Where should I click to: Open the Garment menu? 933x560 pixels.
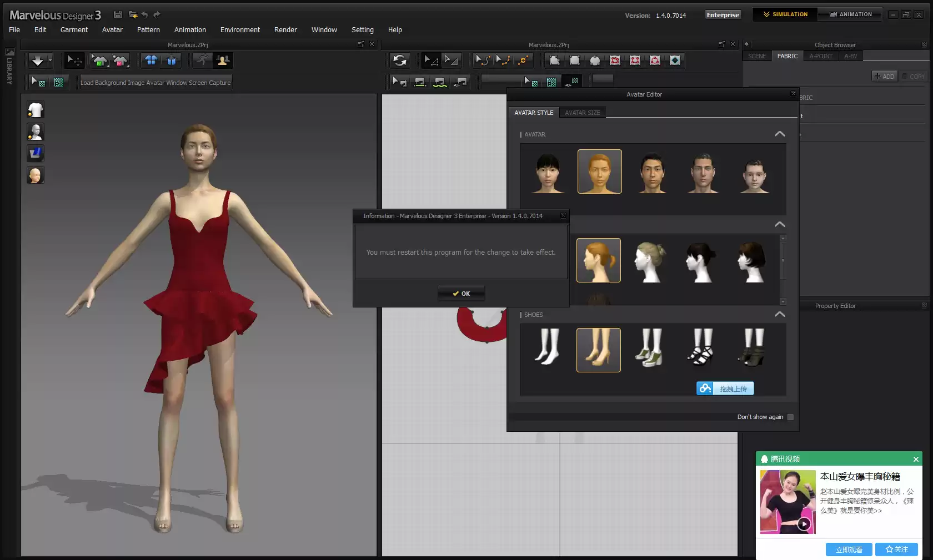(x=74, y=30)
